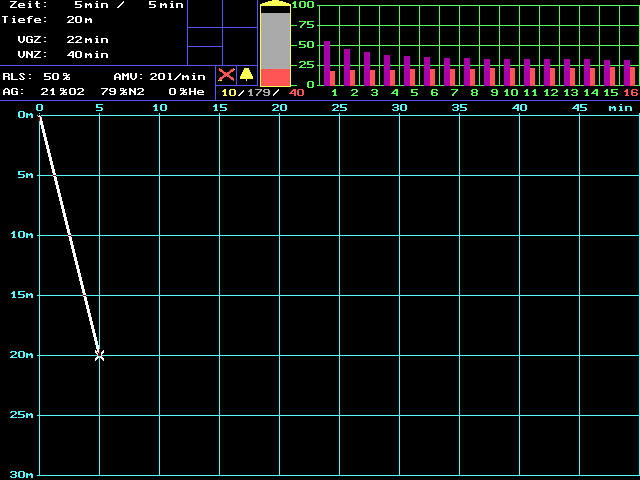The image size is (640, 480).
Task: Click the yellow bell alarm icon
Action: (x=246, y=75)
